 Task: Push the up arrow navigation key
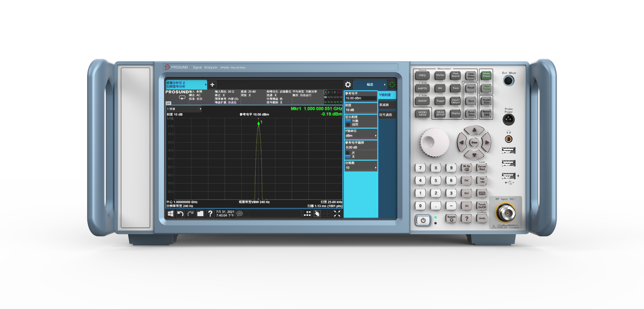pyautogui.click(x=474, y=130)
